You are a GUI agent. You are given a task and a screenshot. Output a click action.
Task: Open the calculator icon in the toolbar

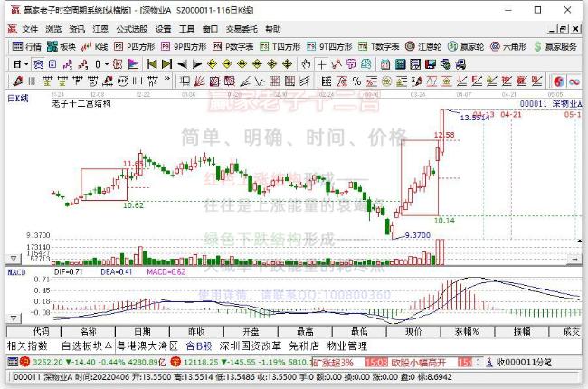[x=400, y=64]
